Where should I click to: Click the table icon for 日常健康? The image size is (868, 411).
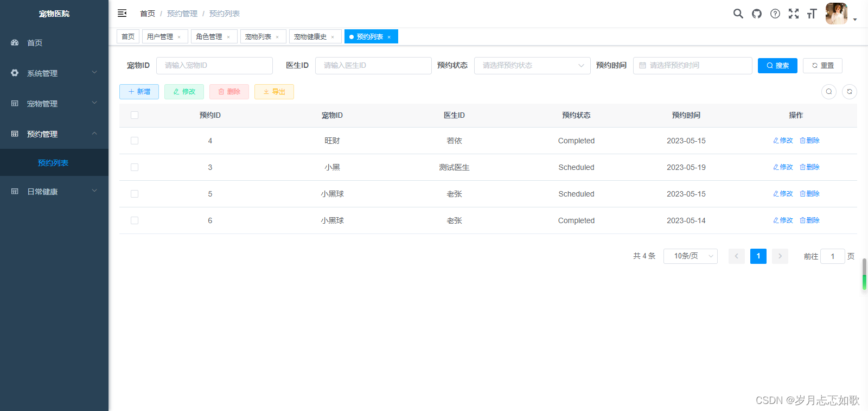(x=15, y=191)
